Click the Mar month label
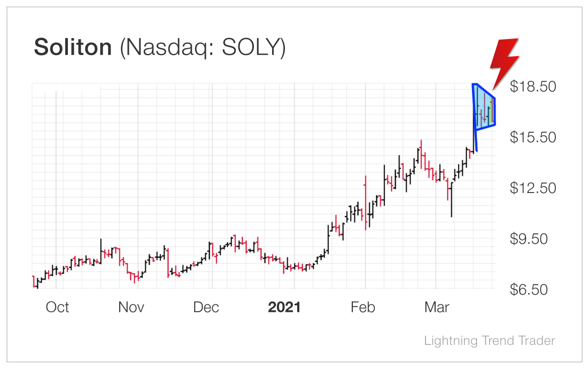Image resolution: width=588 pixels, height=370 pixels. point(437,307)
